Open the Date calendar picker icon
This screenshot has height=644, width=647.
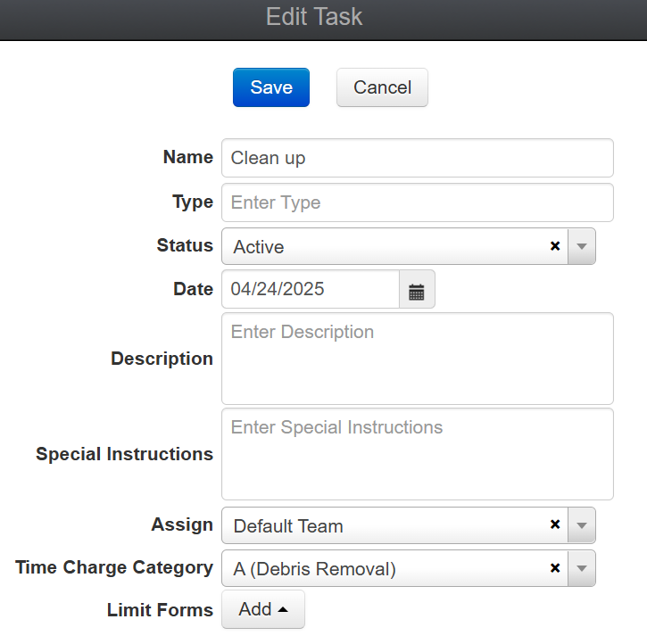[x=417, y=289]
